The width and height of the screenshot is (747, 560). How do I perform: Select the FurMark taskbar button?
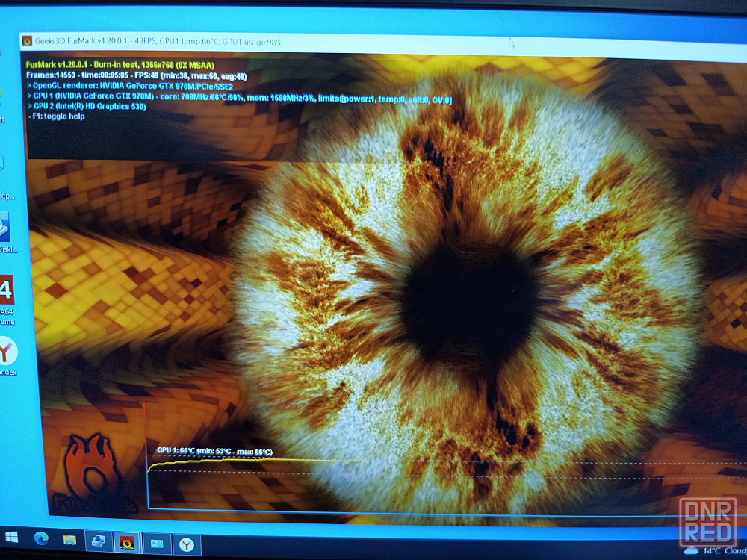[127, 542]
